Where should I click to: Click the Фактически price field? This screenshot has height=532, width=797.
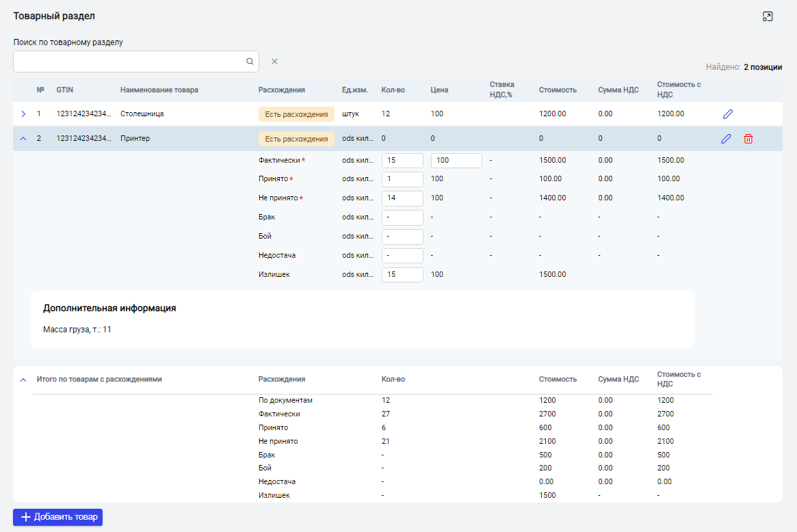point(456,161)
